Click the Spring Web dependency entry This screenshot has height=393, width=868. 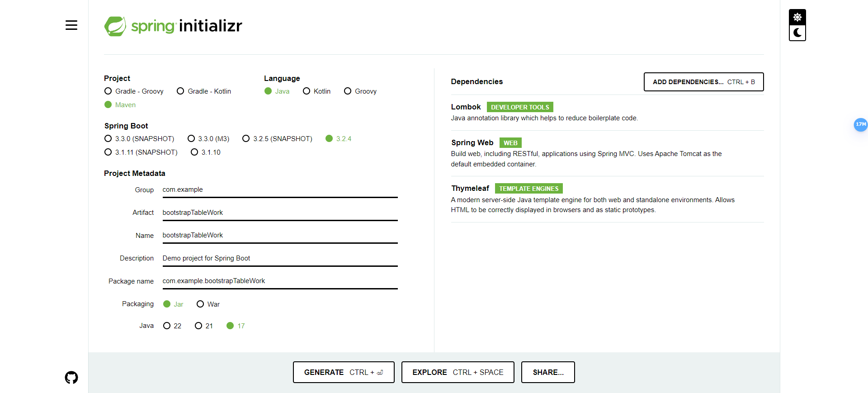(x=607, y=153)
